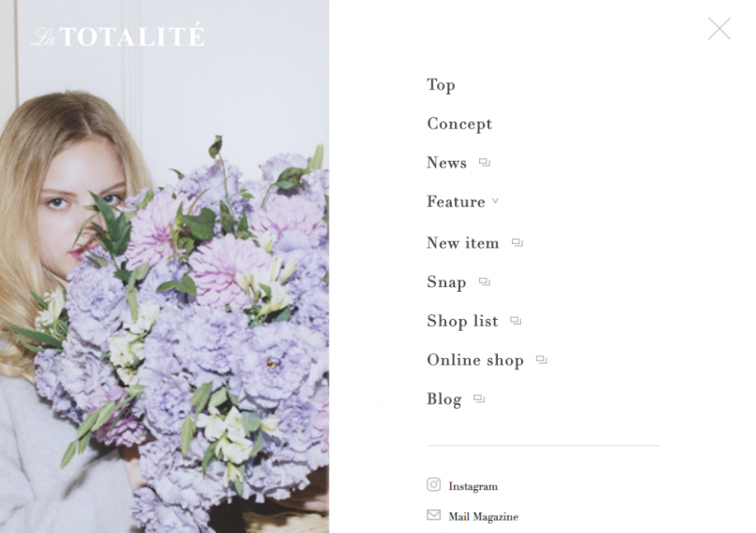Open the Feature menu item
Image resolution: width=756 pixels, height=533 pixels.
coord(456,201)
